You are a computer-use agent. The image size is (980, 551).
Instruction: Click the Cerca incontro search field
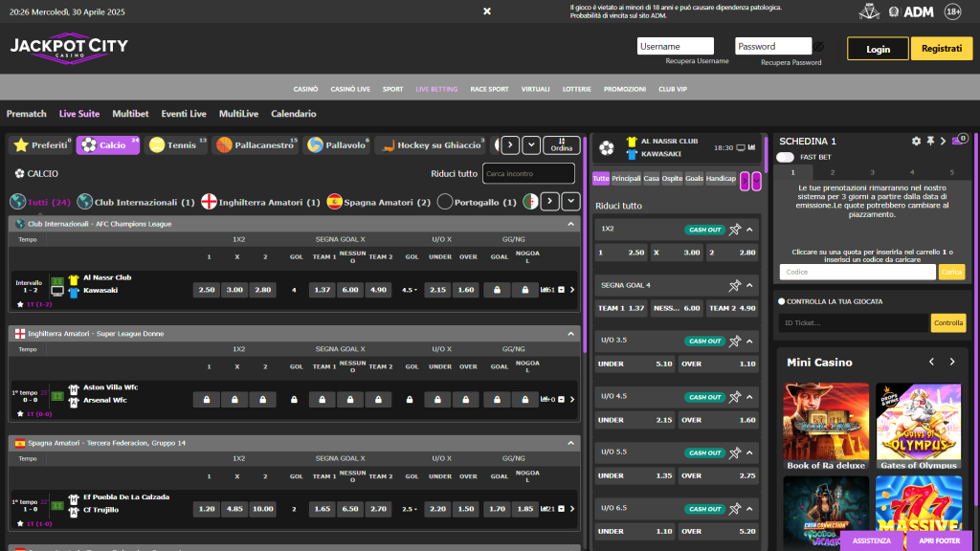[528, 174]
